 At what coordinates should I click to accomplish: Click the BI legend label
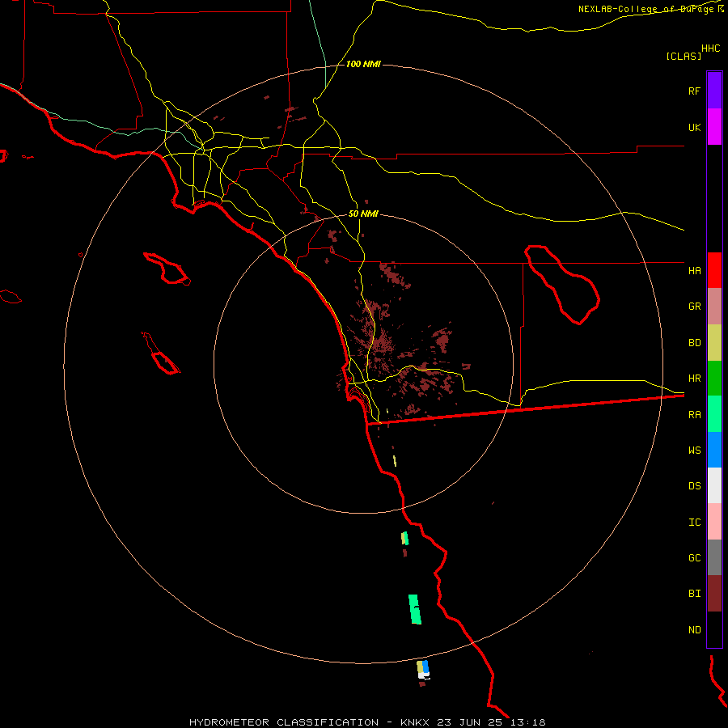coord(694,594)
